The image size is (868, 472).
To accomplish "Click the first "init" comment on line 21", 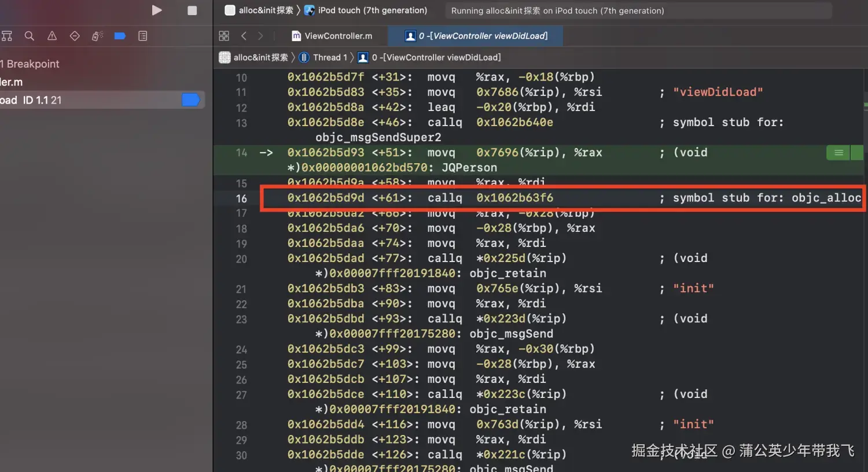I will [x=693, y=288].
